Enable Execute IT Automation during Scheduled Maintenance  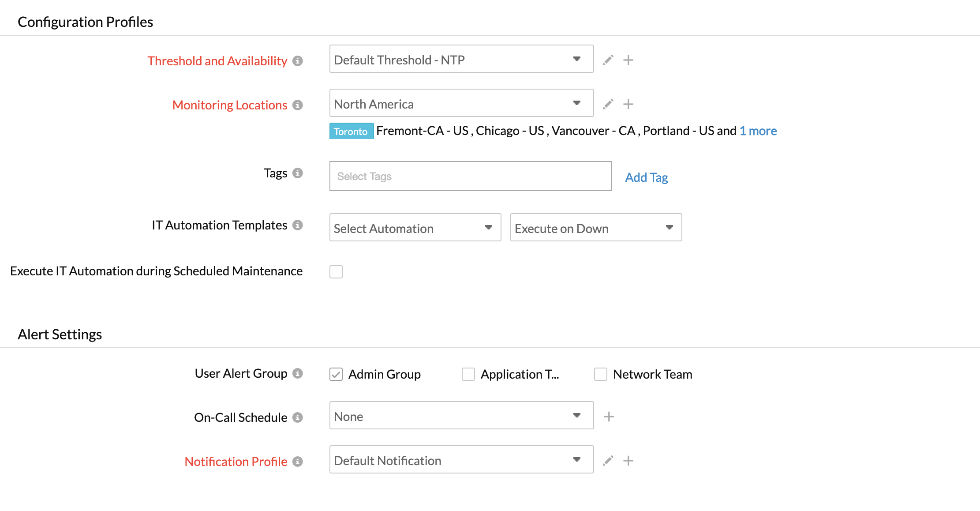[336, 271]
